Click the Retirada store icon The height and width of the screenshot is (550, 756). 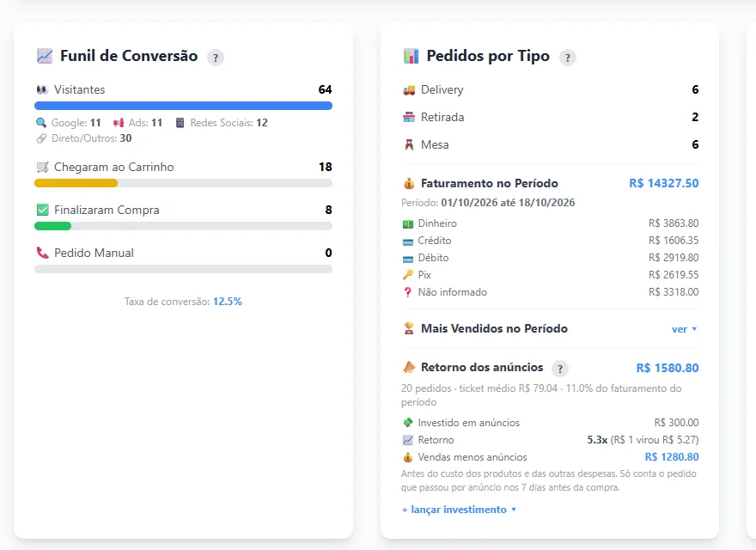pos(409,117)
